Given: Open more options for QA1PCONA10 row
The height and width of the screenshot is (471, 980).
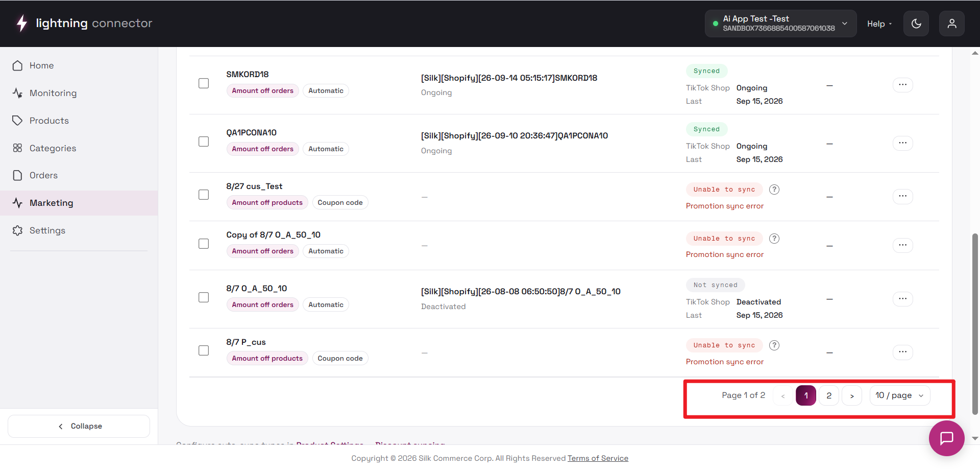Looking at the screenshot, I should 902,143.
